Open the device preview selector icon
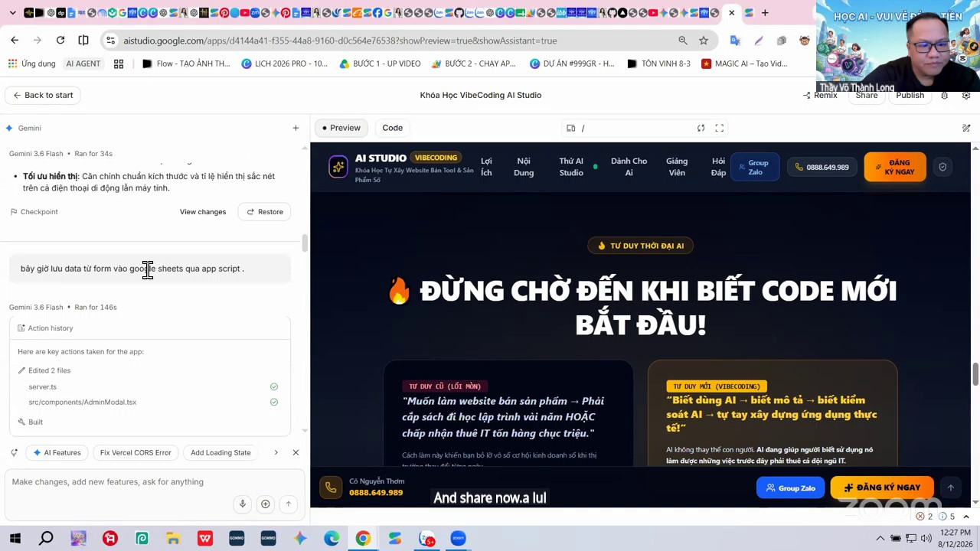Image resolution: width=980 pixels, height=551 pixels. pos(571,128)
